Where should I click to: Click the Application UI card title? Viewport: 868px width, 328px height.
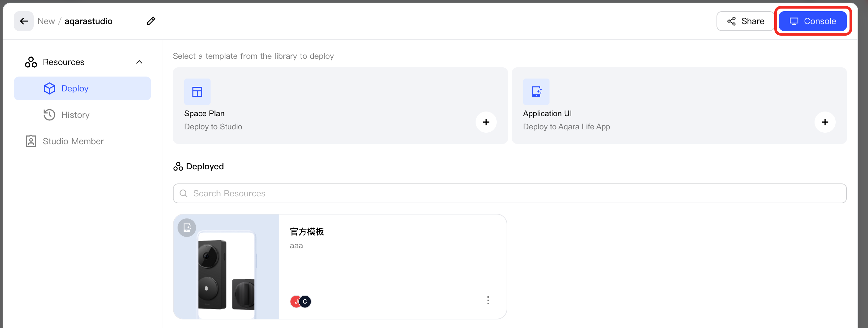click(547, 114)
